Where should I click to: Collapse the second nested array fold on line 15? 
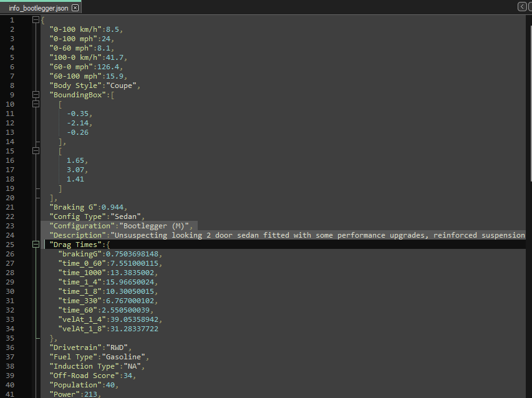click(x=36, y=151)
